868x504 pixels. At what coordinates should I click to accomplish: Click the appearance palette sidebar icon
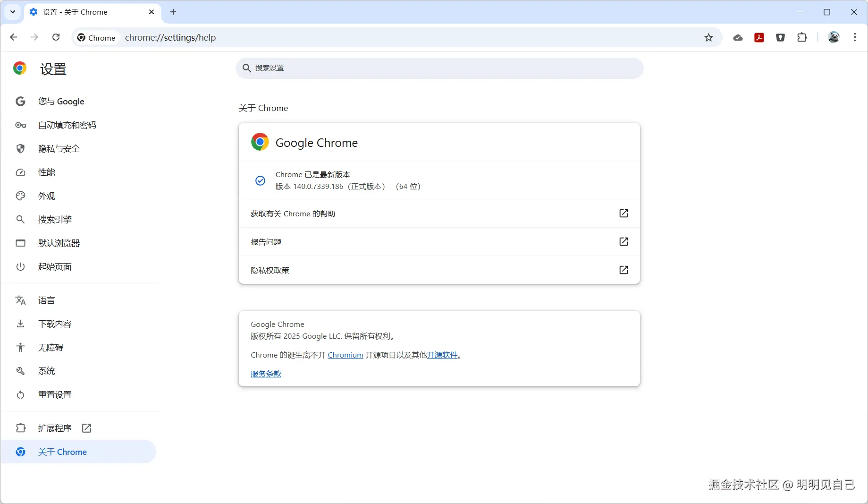tap(20, 196)
